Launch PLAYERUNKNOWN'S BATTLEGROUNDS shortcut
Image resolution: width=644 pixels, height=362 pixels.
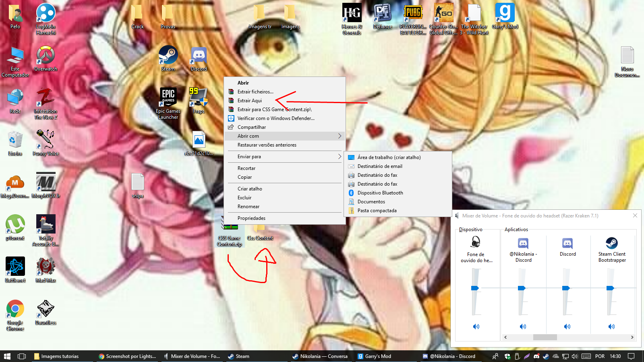(x=413, y=19)
